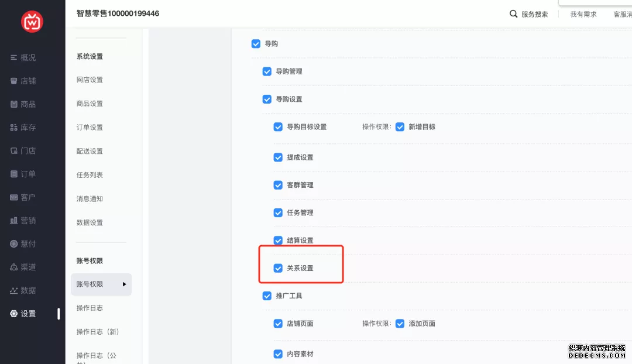632x364 pixels.
Task: Open the 客户 customers sidebar icon
Action: (13, 198)
